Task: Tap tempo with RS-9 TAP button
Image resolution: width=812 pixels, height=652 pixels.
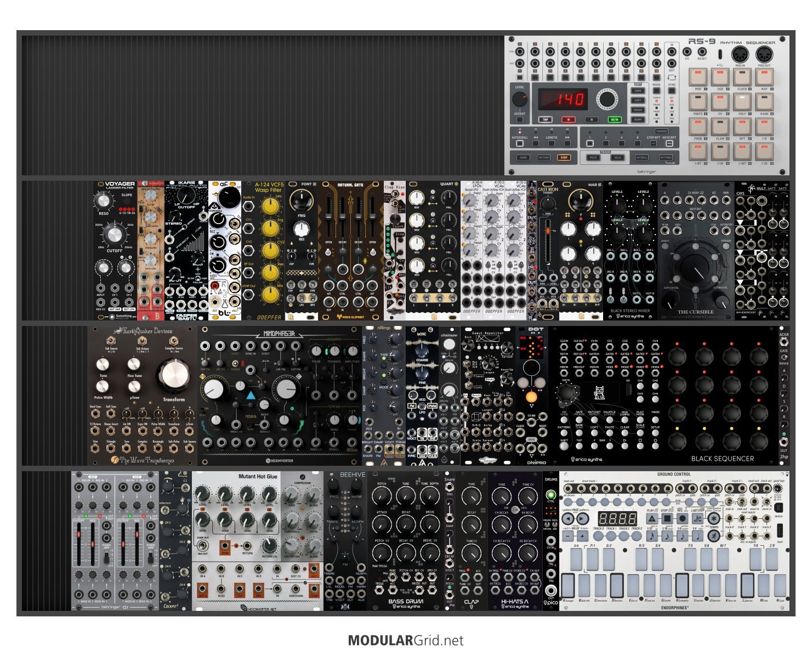Action: coord(546,119)
